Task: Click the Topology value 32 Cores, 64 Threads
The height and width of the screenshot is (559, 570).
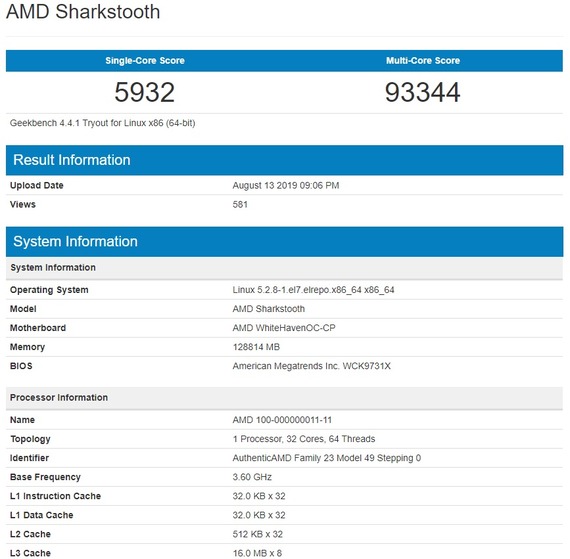Action: 304,439
